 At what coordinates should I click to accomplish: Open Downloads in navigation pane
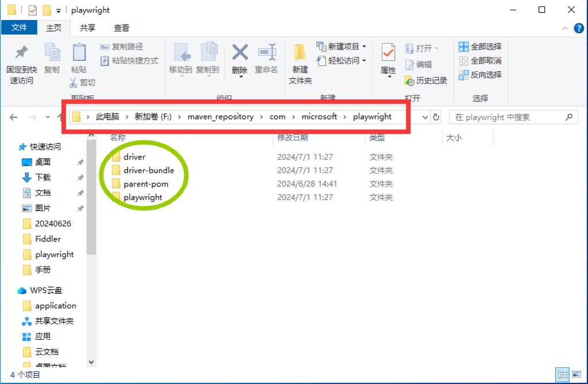[36, 177]
